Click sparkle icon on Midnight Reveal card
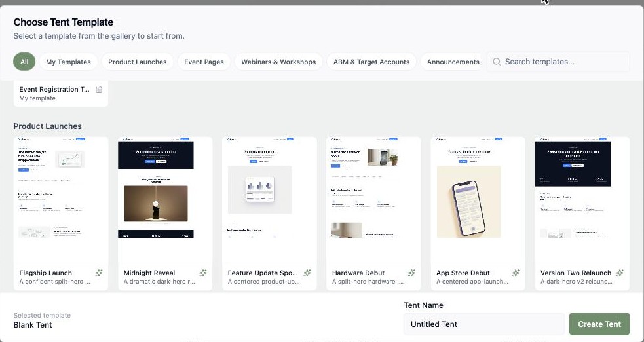The width and height of the screenshot is (644, 342). pyautogui.click(x=203, y=273)
